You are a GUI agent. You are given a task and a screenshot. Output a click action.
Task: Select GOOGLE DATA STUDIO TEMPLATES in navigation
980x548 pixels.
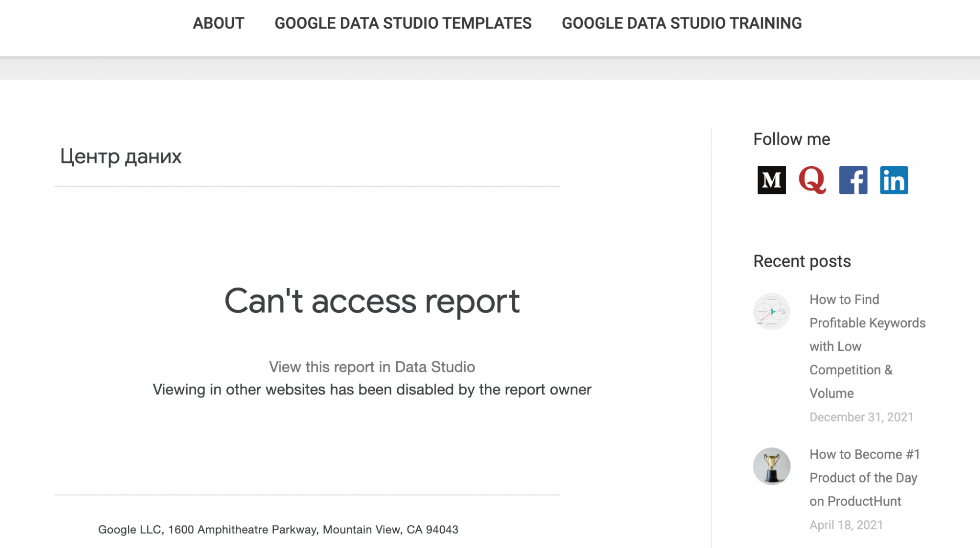pyautogui.click(x=403, y=22)
